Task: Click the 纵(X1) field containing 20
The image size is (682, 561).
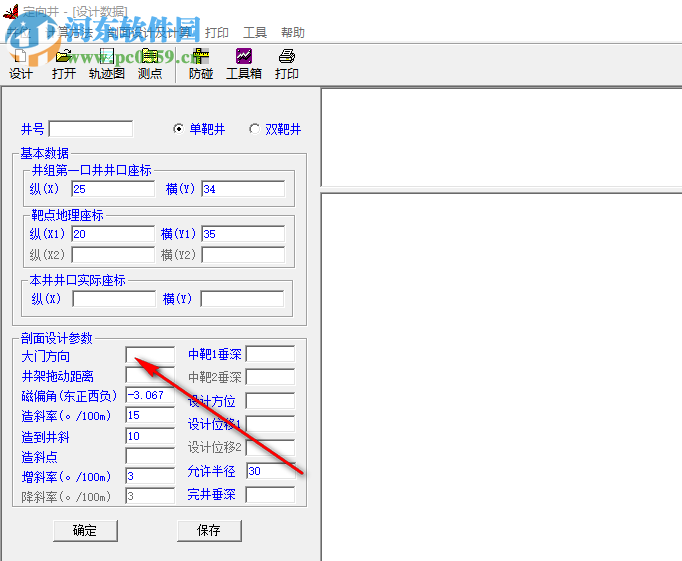Action: click(x=113, y=234)
